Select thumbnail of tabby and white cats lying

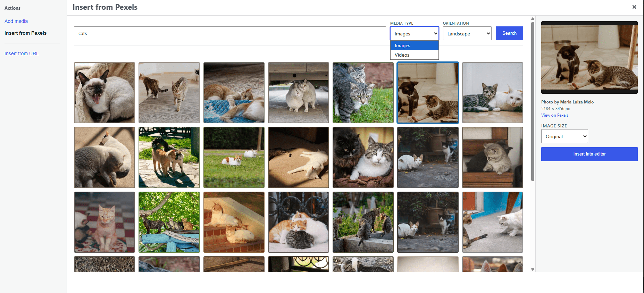pyautogui.click(x=493, y=93)
